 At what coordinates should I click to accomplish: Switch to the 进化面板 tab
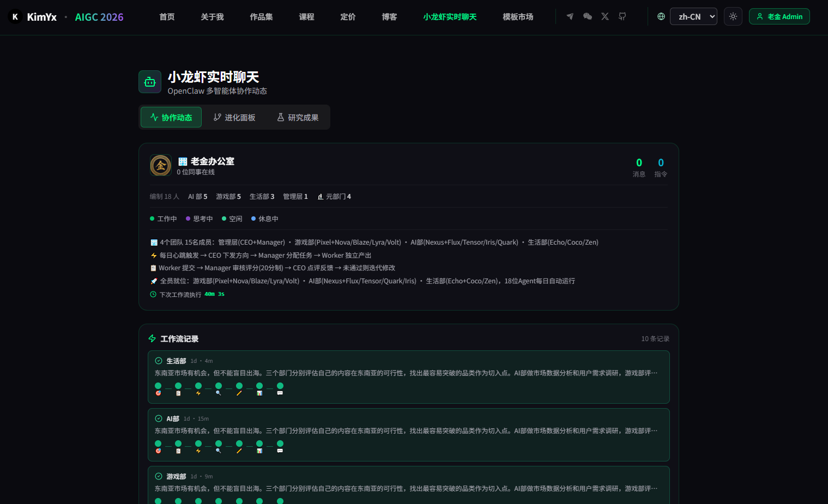click(234, 117)
